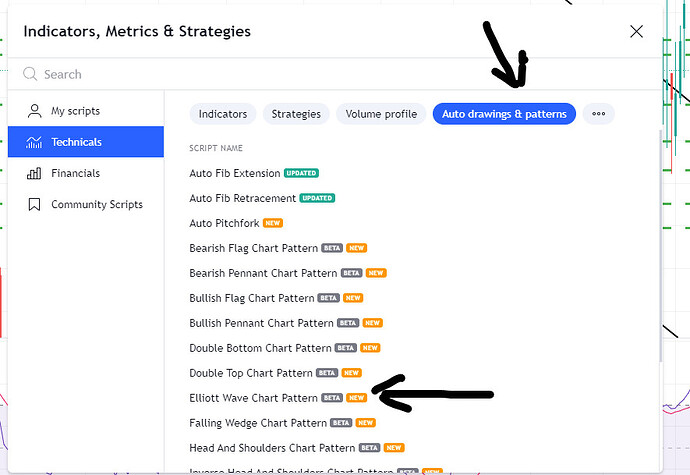This screenshot has width=690, height=475.
Task: Expand more categories with the ellipsis button
Action: pos(598,114)
